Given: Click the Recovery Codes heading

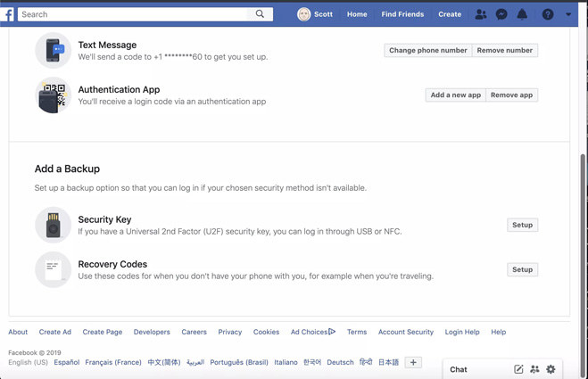Looking at the screenshot, I should pyautogui.click(x=112, y=264).
